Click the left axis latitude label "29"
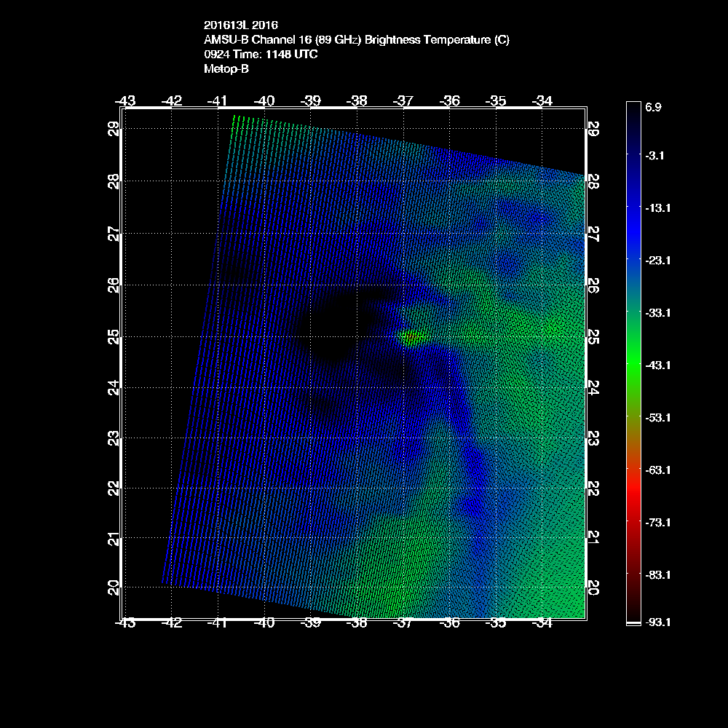Image resolution: width=728 pixels, height=728 pixels. coord(114,129)
